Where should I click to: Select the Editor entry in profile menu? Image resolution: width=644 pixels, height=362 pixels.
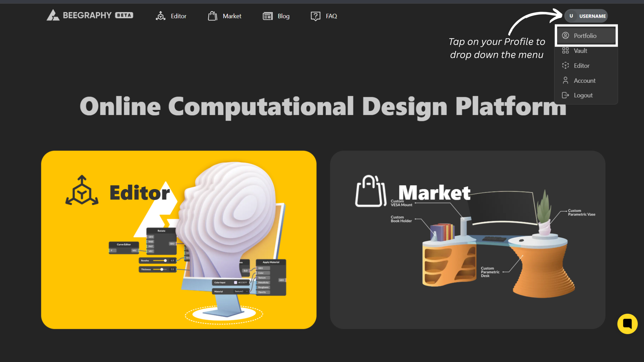tap(582, 66)
